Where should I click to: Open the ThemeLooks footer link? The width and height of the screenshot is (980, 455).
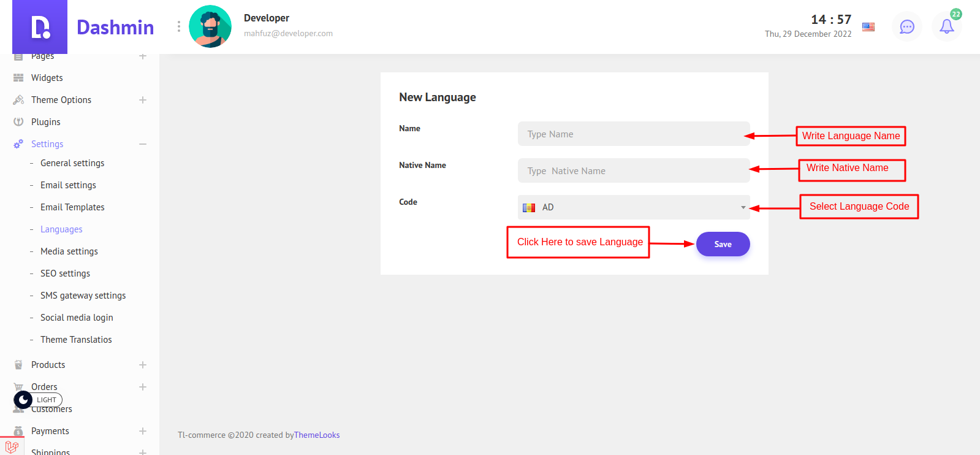pyautogui.click(x=317, y=435)
